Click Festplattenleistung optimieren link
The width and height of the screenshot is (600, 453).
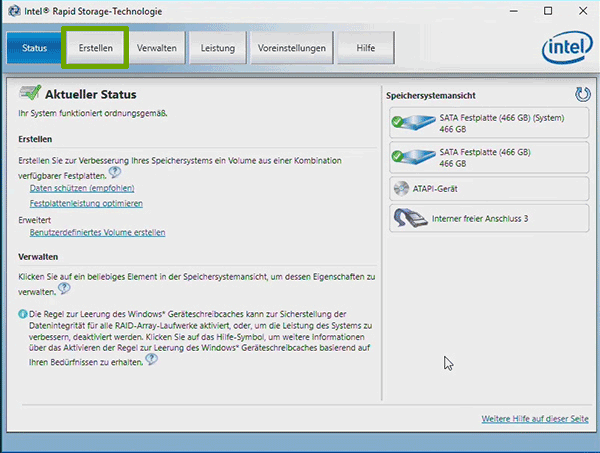[86, 204]
